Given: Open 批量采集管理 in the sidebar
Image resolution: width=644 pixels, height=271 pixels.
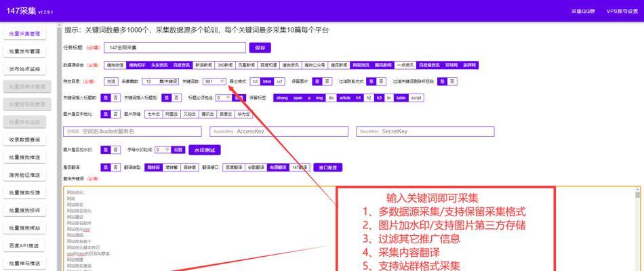Looking at the screenshot, I should (24, 34).
